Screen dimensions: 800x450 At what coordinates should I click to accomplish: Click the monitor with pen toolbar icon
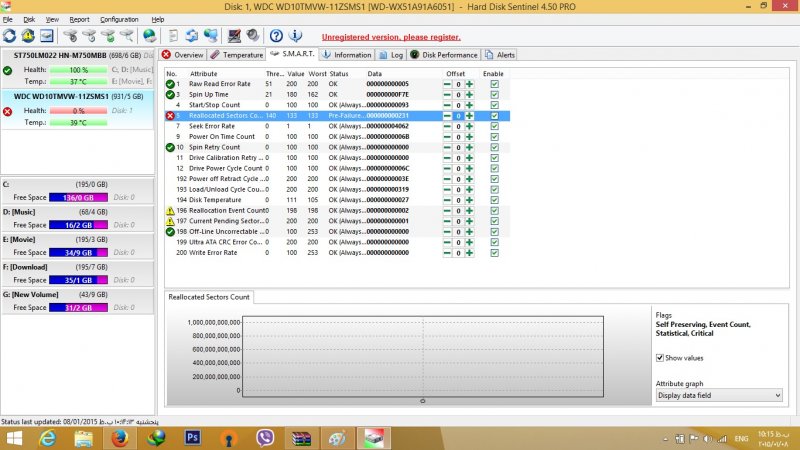(x=234, y=36)
